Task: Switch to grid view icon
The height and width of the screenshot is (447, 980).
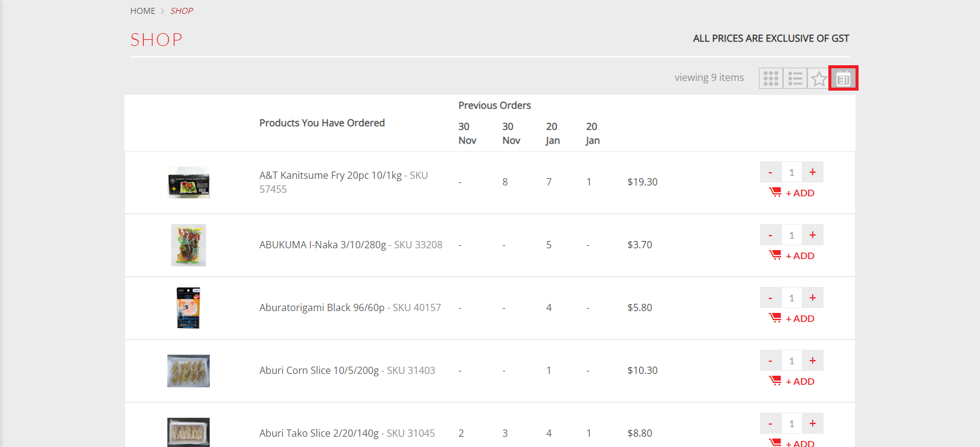Action: tap(771, 79)
